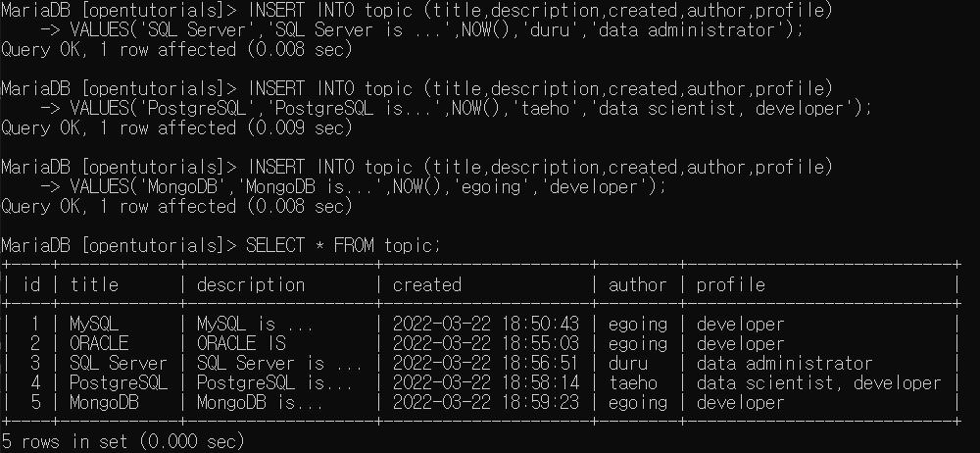
Task: Click id '3' in the SQL Server row
Action: pos(35,364)
